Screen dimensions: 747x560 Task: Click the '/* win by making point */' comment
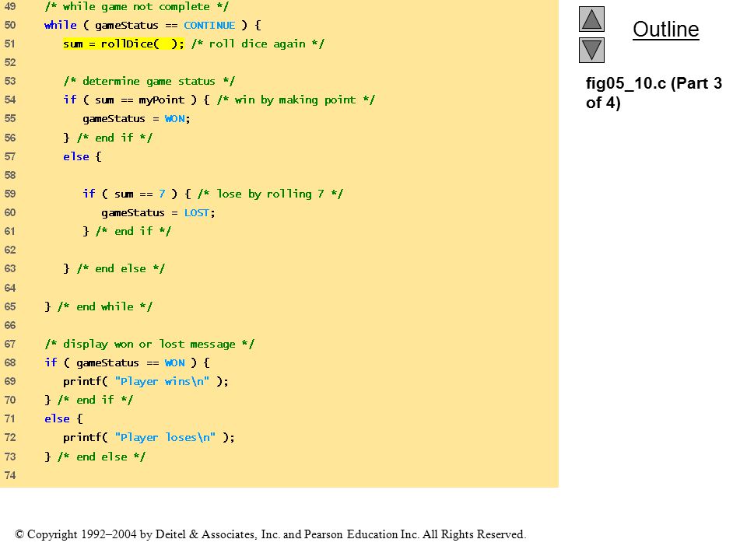[x=296, y=100]
